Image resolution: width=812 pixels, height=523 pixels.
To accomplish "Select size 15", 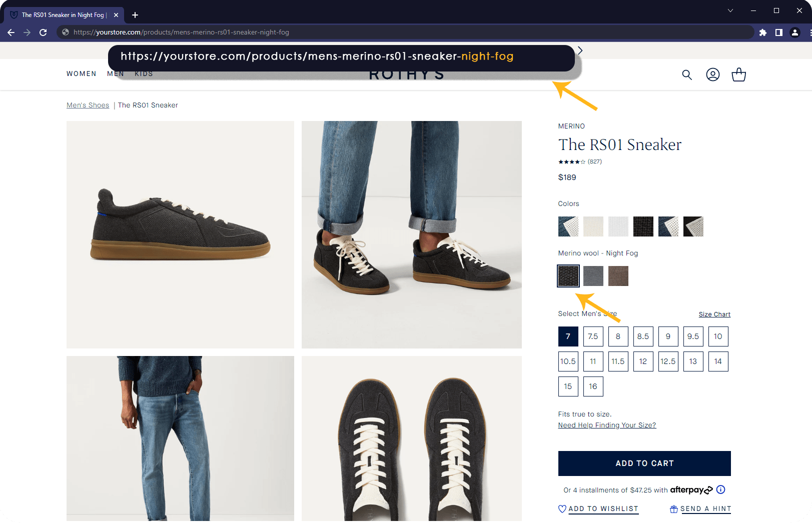I will point(568,386).
